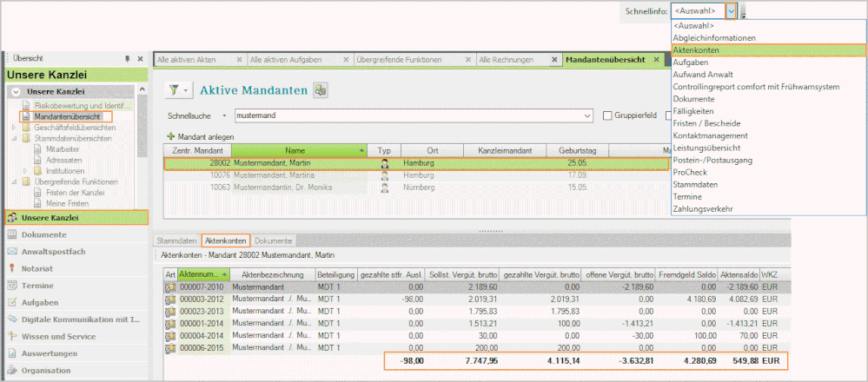Viewport: 868px width, 382px height.
Task: Expand the Geschäftsfeldübersichten folder
Action: tap(15, 127)
